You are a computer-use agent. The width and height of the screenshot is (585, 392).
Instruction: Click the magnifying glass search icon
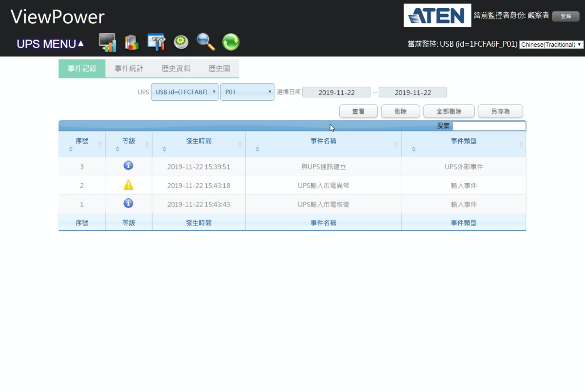click(206, 42)
